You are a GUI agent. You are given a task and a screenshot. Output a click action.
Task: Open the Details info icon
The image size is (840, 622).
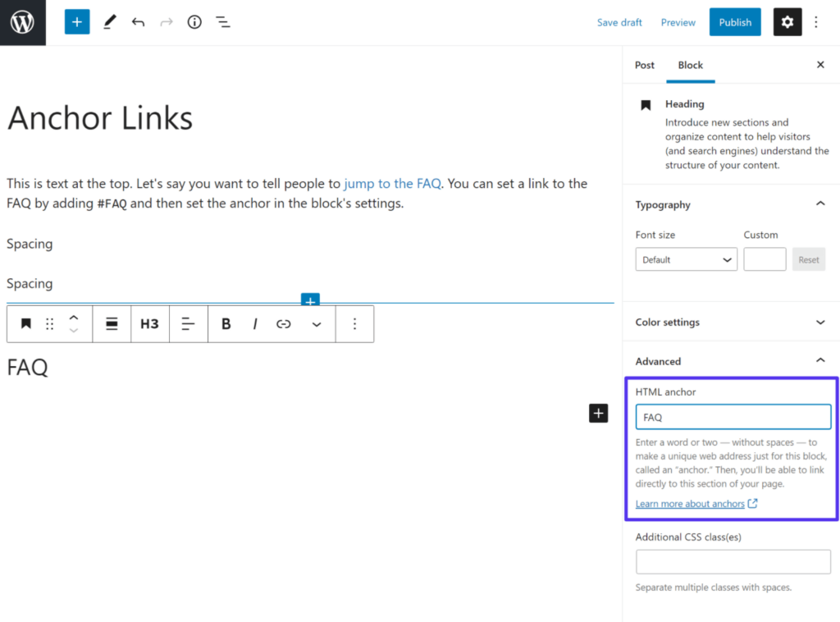pyautogui.click(x=194, y=22)
